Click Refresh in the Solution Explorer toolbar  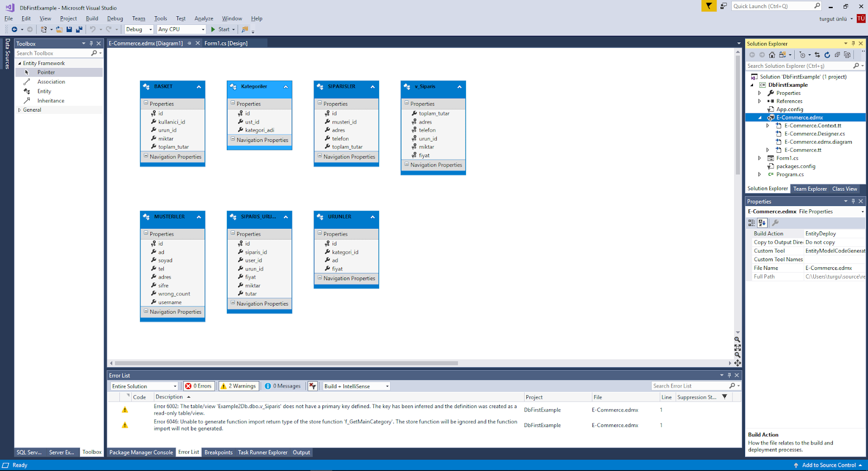click(827, 55)
